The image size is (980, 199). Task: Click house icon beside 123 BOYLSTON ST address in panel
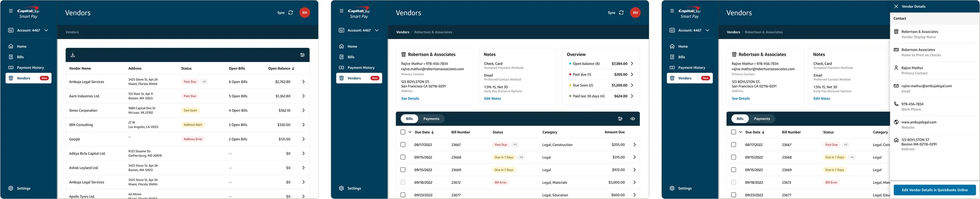(896, 140)
